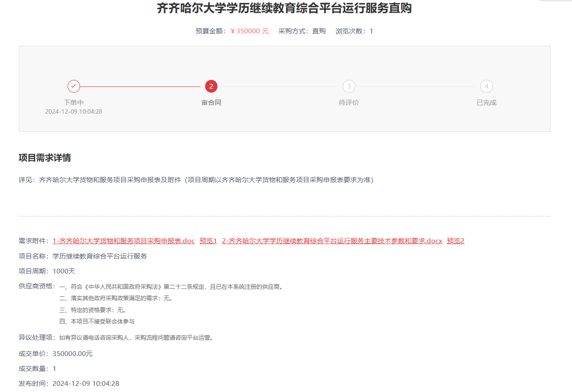
Task: Select the 下单中 step label
Action: click(74, 103)
